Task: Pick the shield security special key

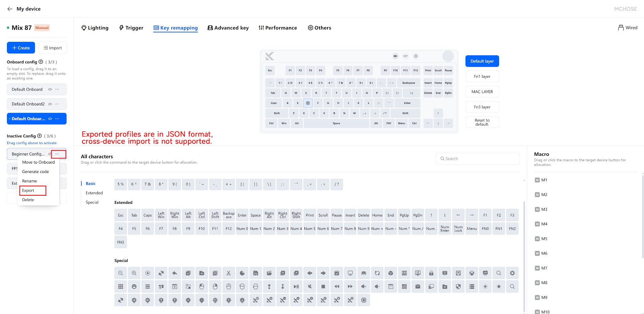Action: pos(458,287)
